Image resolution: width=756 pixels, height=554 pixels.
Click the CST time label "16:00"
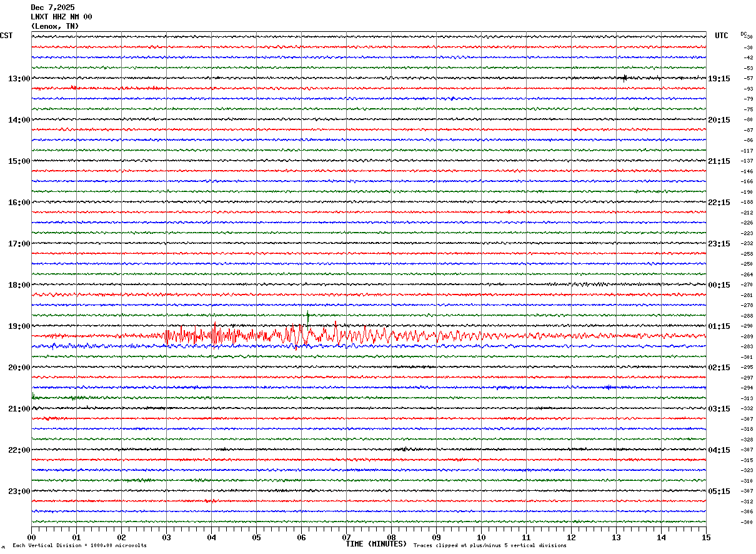tap(19, 203)
